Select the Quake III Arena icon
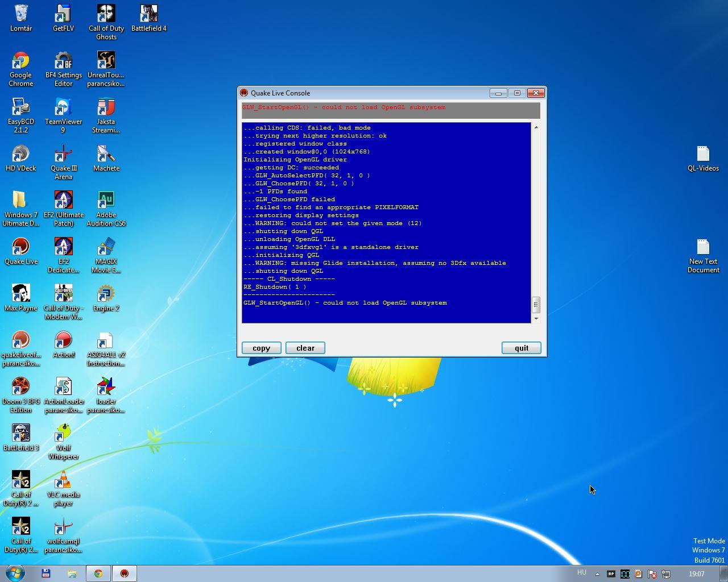 [63, 163]
